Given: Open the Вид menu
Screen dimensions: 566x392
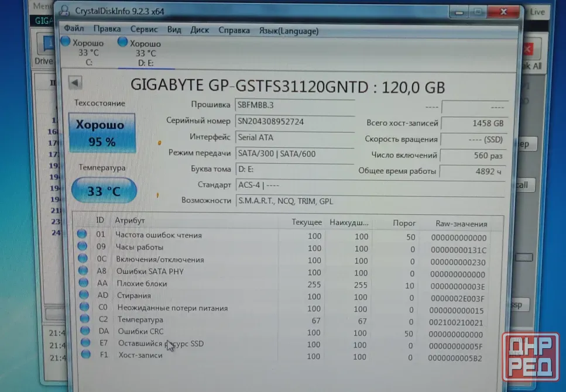Looking at the screenshot, I should (174, 30).
